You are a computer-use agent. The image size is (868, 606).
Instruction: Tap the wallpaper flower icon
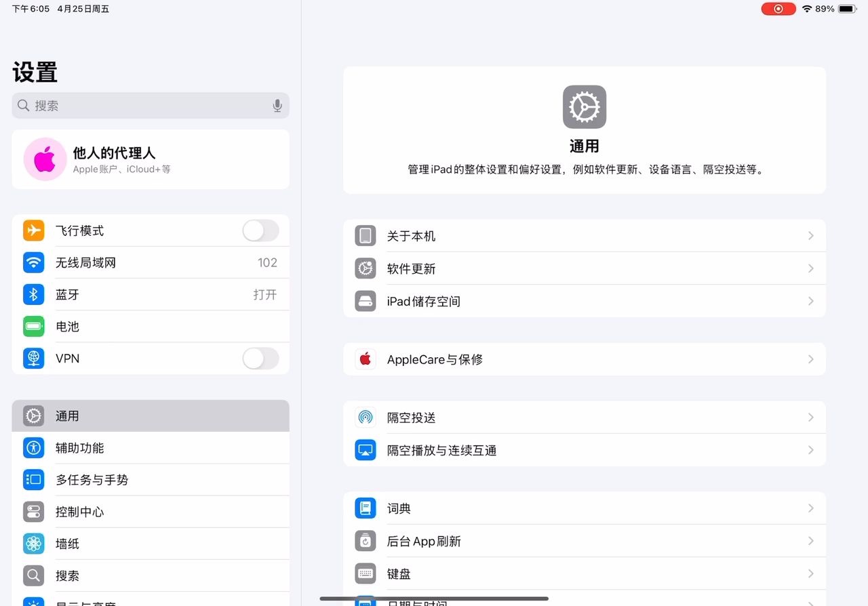[x=34, y=544]
